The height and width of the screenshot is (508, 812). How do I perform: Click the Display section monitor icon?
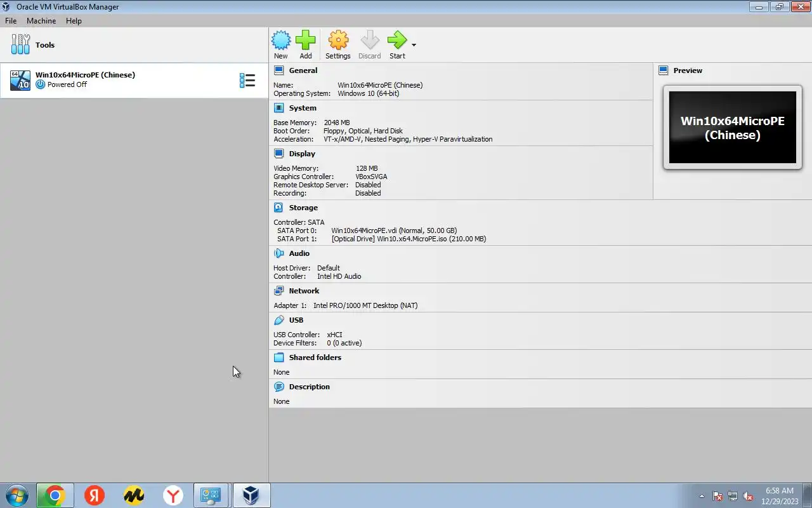click(x=278, y=154)
